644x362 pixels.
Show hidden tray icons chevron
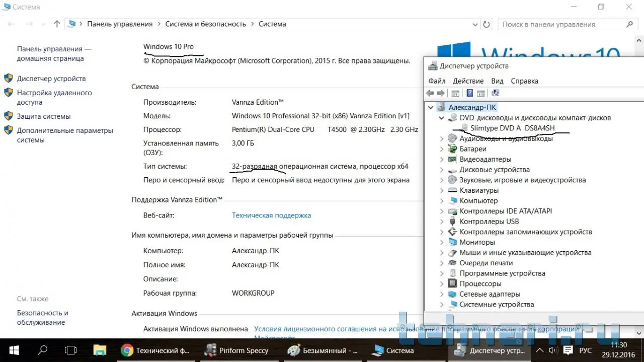click(539, 350)
